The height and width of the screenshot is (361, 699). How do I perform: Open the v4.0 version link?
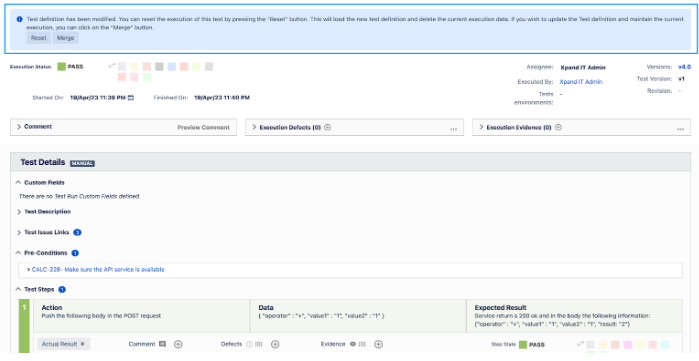click(x=684, y=67)
